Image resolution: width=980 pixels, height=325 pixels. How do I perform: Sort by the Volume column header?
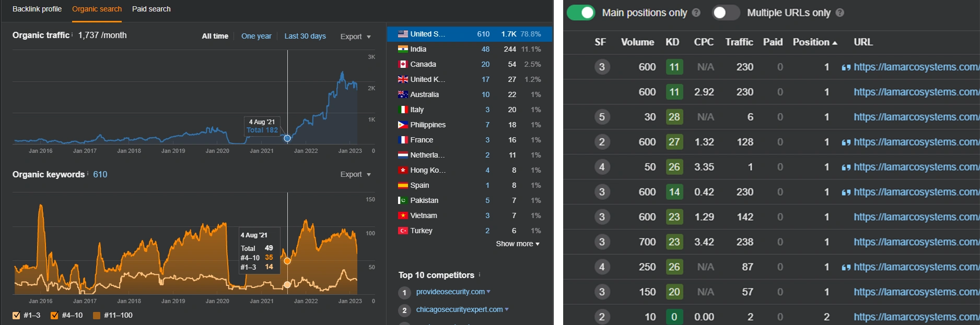[x=637, y=42]
